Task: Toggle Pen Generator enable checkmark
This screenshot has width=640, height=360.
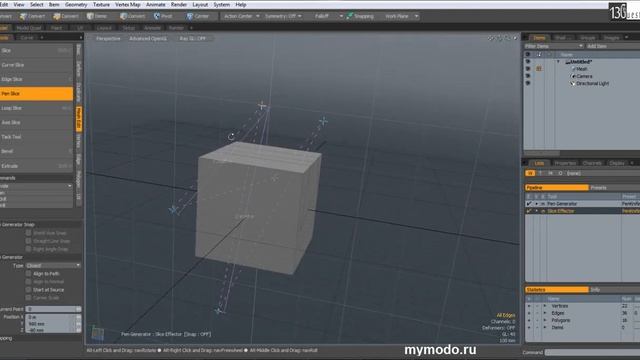Action: (x=529, y=204)
